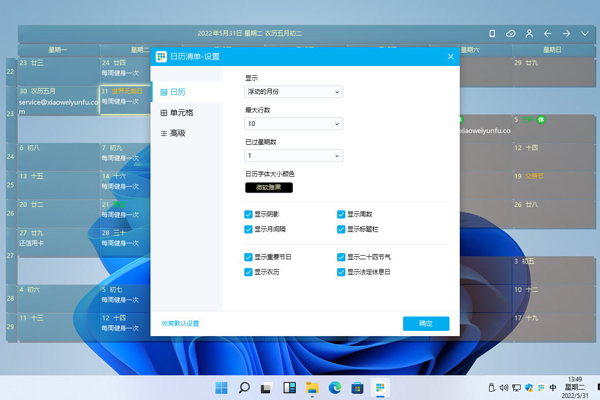Open the user account icon in header
600x400 pixels.
pos(529,33)
